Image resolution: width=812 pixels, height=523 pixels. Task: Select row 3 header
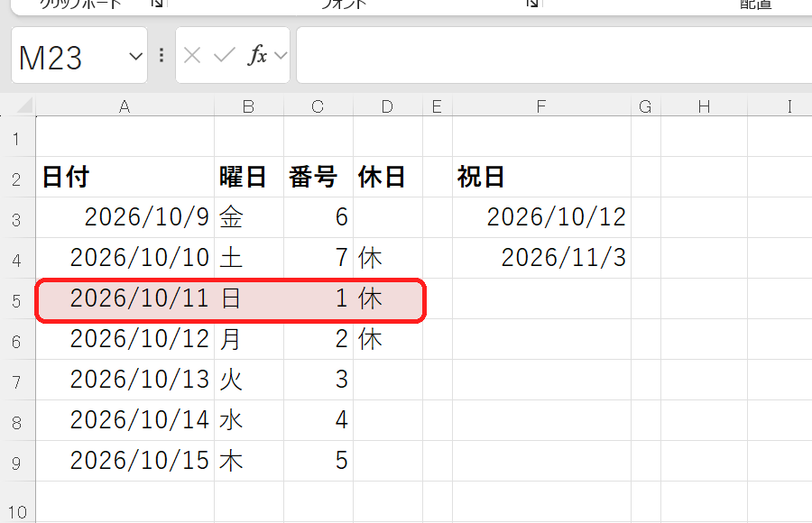(x=18, y=218)
